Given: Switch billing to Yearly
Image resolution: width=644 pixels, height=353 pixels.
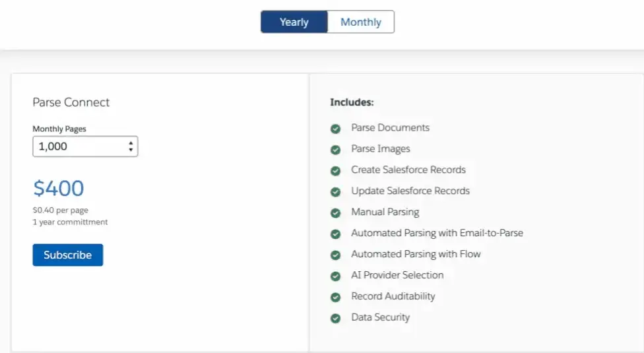Looking at the screenshot, I should pos(294,22).
